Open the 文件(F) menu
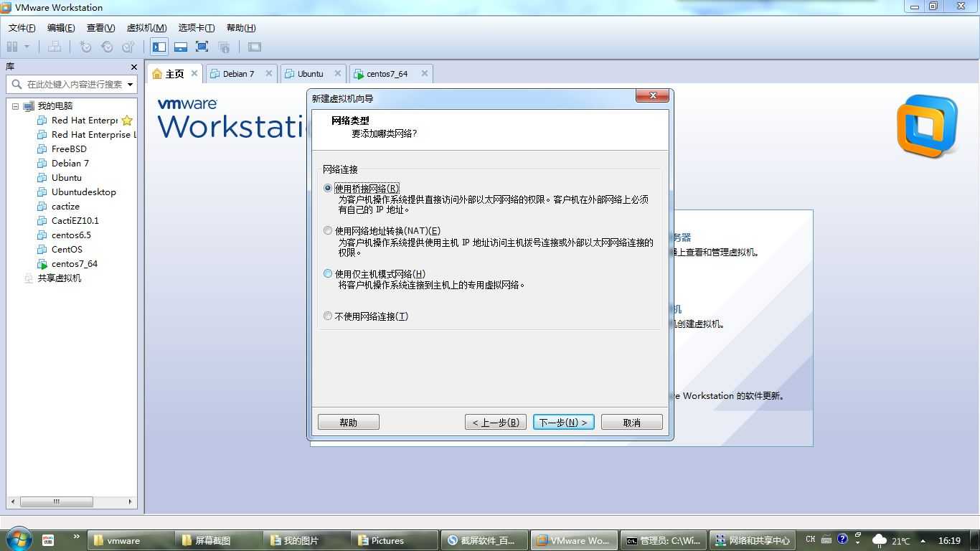Screen dimensions: 980x551 [22, 28]
